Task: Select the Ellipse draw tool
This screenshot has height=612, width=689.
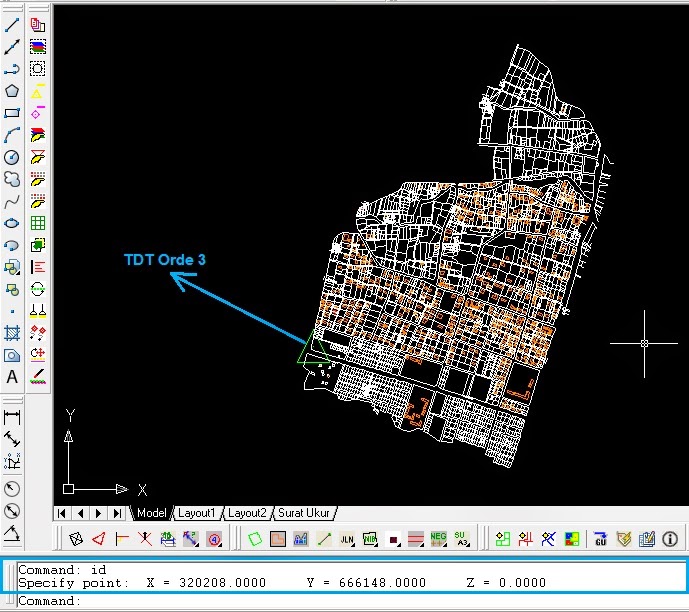Action: pyautogui.click(x=12, y=223)
